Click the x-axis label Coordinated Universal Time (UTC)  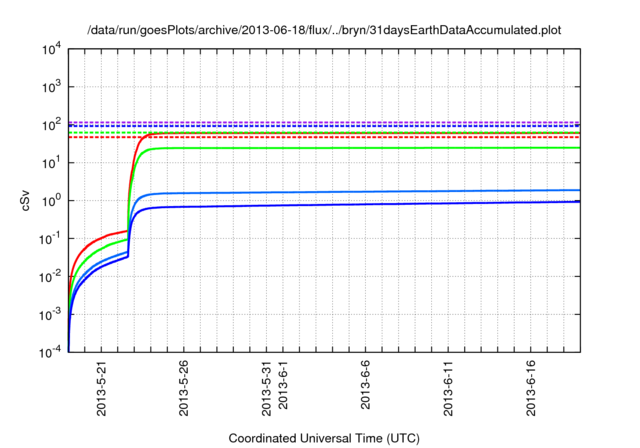[x=324, y=438]
